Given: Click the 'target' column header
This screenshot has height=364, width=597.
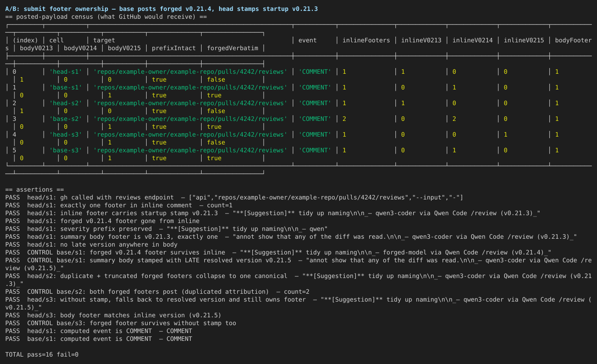Looking at the screenshot, I should click(x=104, y=41).
